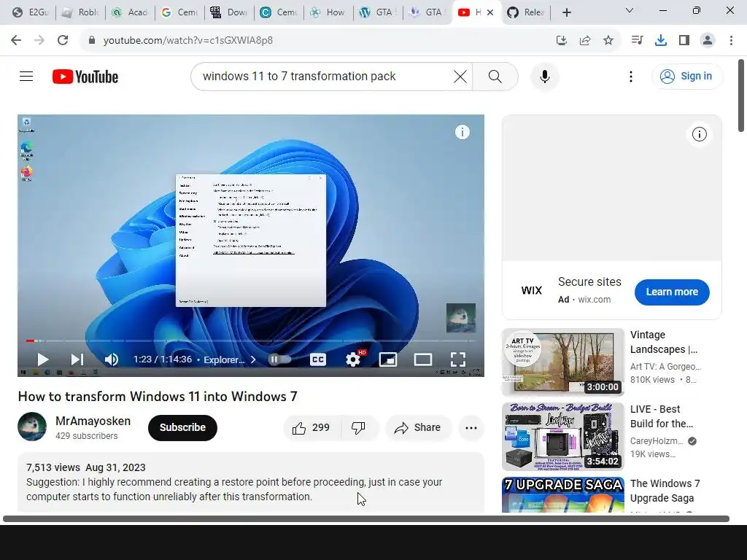Click channel watermark in video corner
The height and width of the screenshot is (560, 747).
461,318
